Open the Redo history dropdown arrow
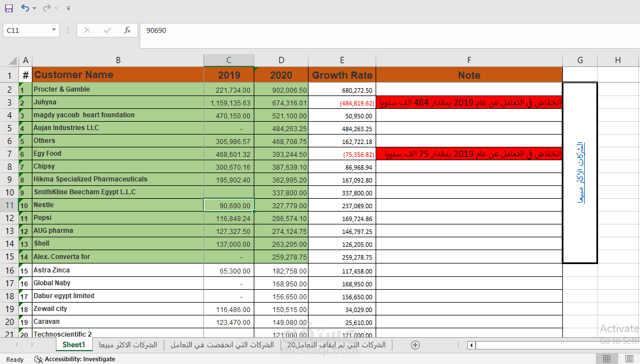The width and height of the screenshot is (640, 364). tap(56, 8)
